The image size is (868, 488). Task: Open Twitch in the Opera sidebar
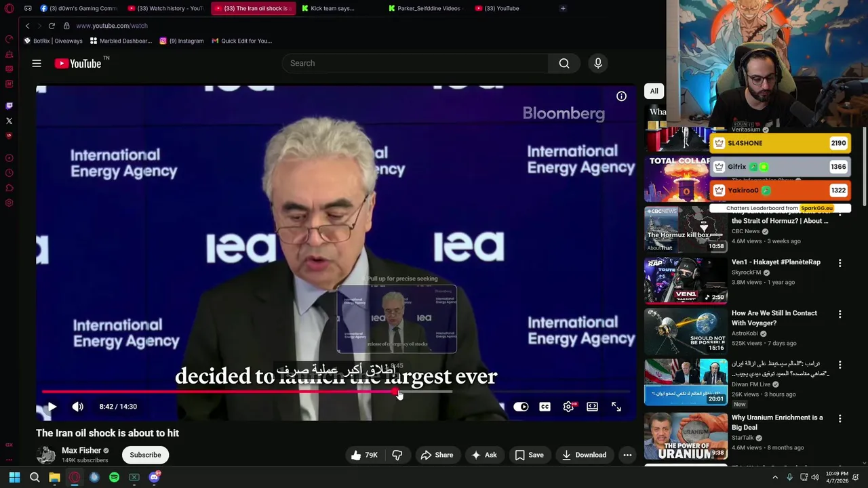coord(9,106)
